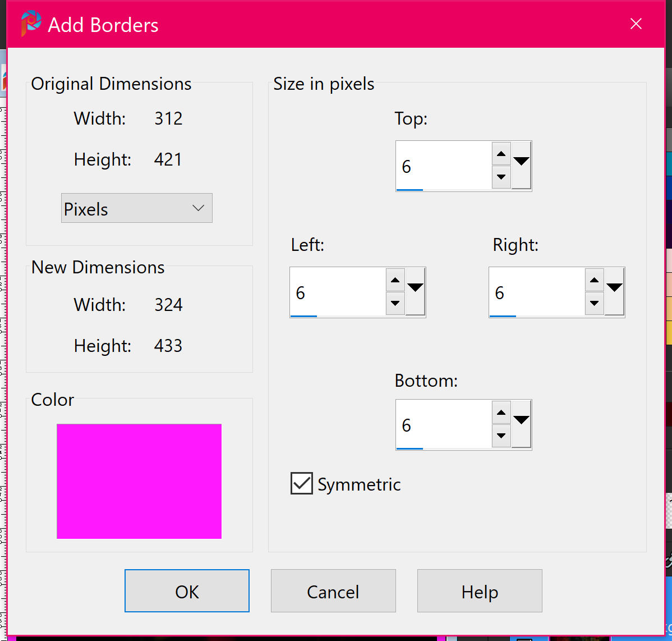Decrease the Left border size with down arrow
672x641 pixels.
point(395,304)
